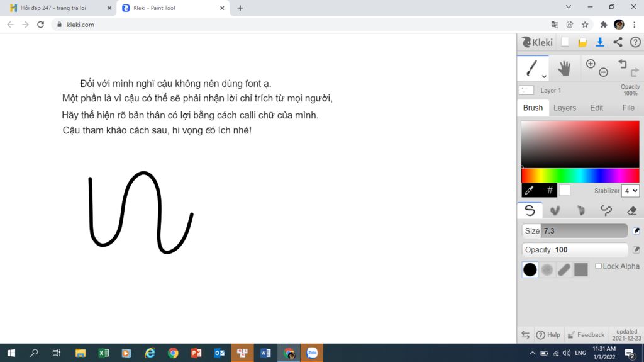Swap panel side with the arrows icon
The height and width of the screenshot is (362, 644).
tap(525, 335)
